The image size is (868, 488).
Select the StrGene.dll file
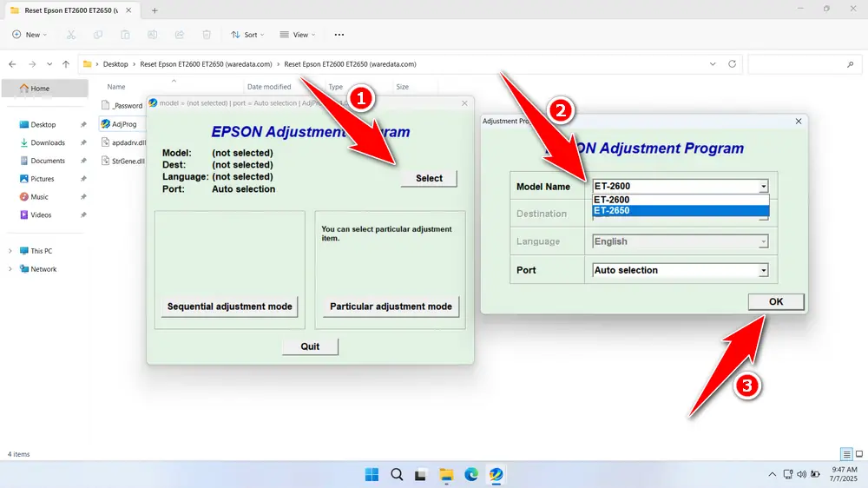(x=123, y=162)
